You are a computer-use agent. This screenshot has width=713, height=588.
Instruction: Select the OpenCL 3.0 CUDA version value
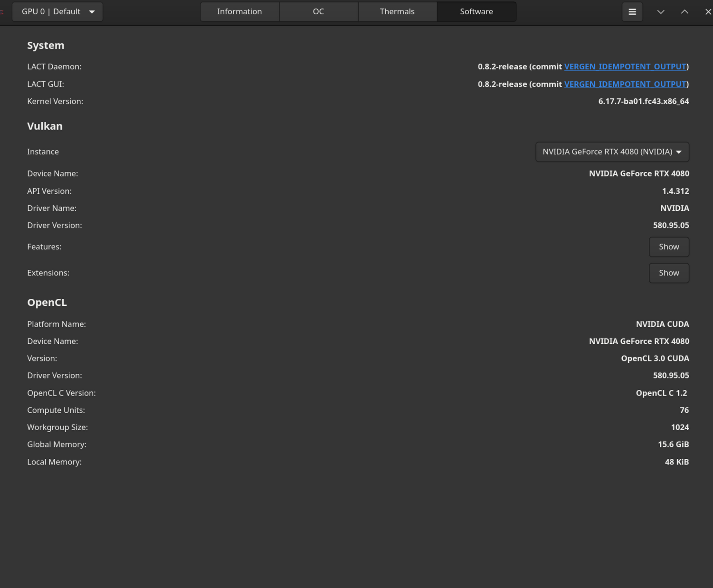(x=655, y=358)
